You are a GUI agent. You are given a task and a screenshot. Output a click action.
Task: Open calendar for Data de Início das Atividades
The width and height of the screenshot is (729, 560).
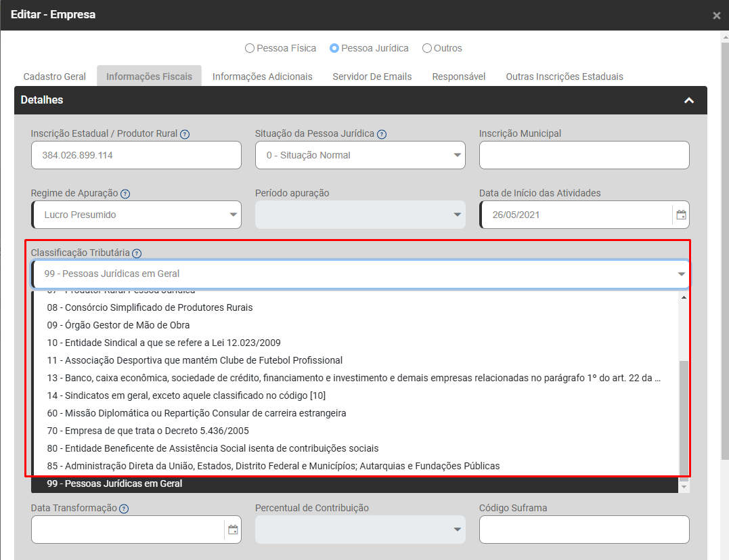coord(681,215)
